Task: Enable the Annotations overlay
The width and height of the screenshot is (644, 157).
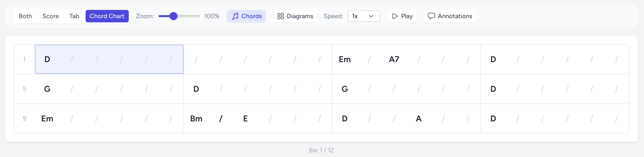Action: pyautogui.click(x=450, y=16)
